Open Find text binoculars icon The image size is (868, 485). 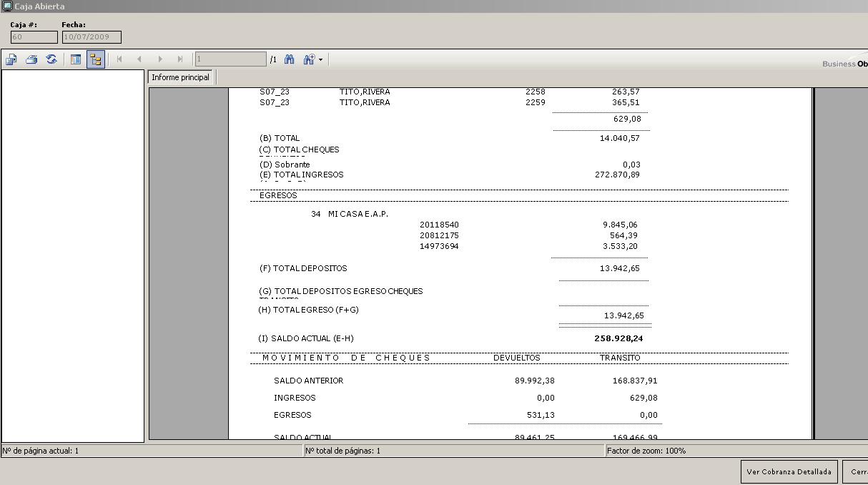click(290, 59)
